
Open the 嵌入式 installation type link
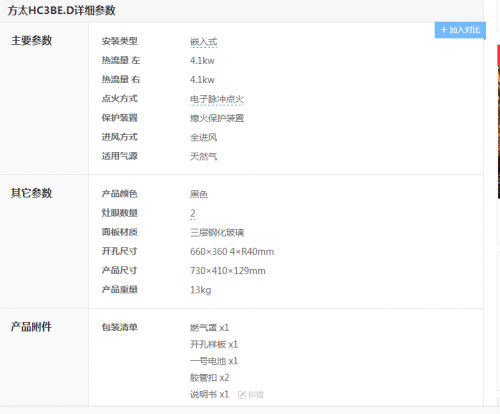(203, 42)
